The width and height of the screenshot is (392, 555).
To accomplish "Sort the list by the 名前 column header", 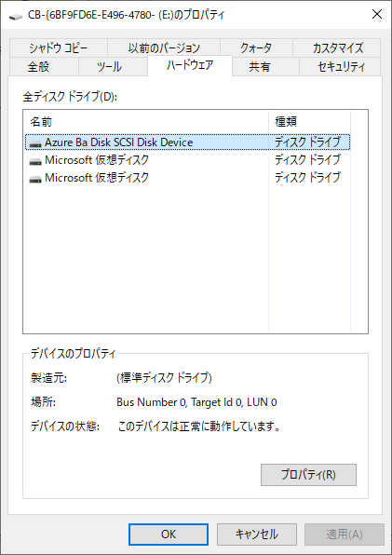I will (146, 122).
